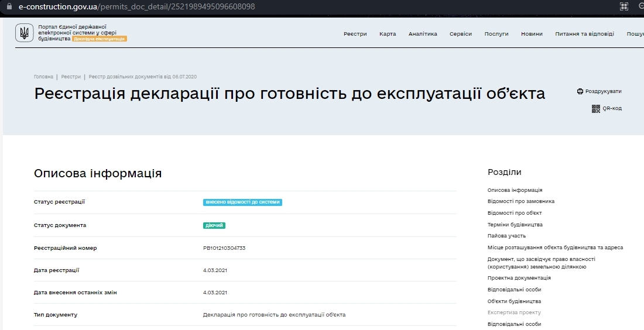This screenshot has width=644, height=330.
Task: Go to Проектна документація section
Action: [x=519, y=278]
